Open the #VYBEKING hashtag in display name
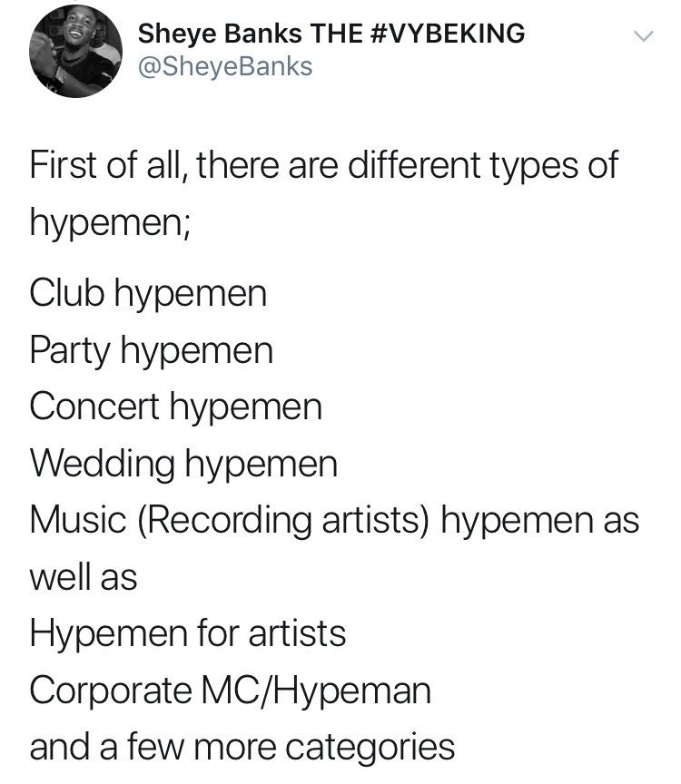Screen dimensions: 681x784 448,34
